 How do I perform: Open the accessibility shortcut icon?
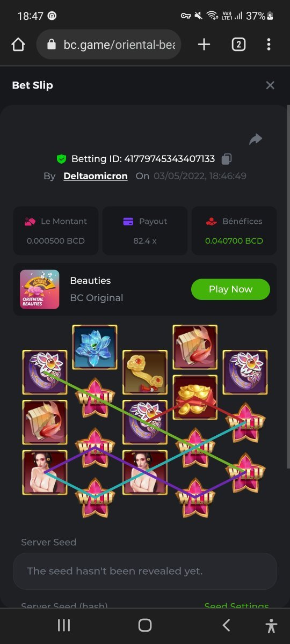pos(272,626)
